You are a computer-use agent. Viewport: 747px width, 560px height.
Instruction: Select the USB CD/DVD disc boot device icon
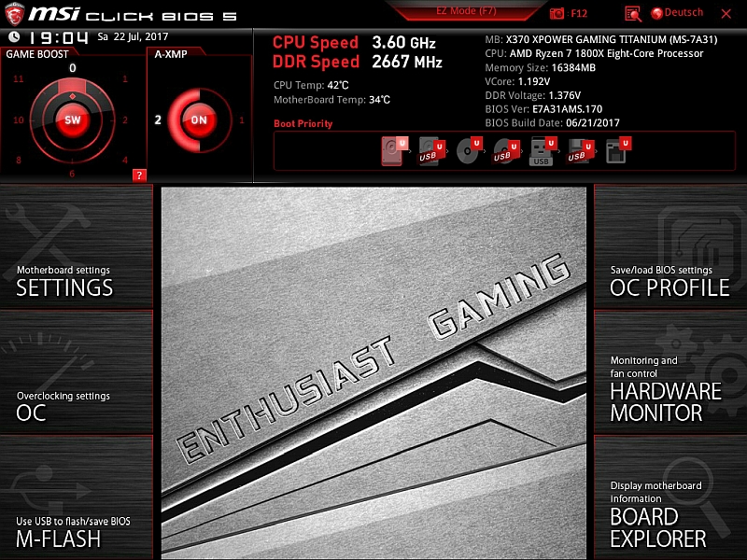[506, 151]
